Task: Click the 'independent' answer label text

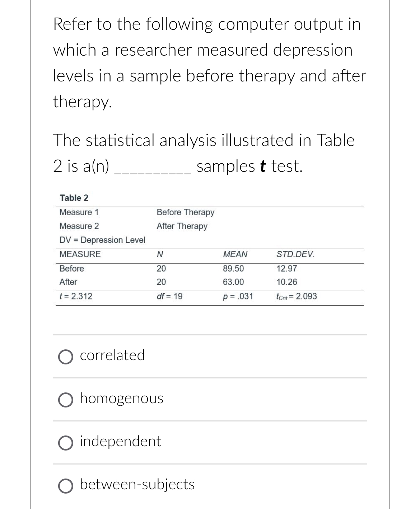Action: click(x=121, y=441)
